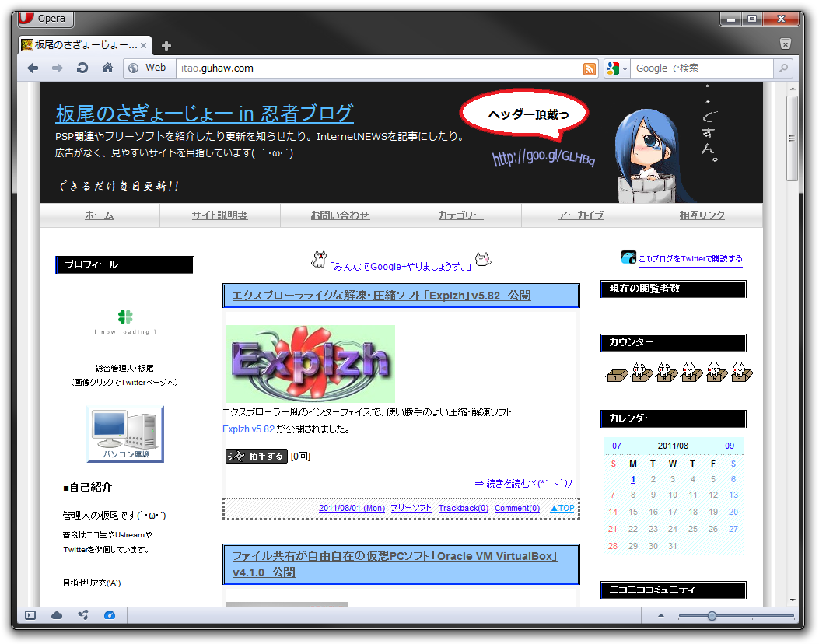This screenshot has width=819, height=644.
Task: Expand the Google search engine dropdown
Action: pyautogui.click(x=617, y=68)
